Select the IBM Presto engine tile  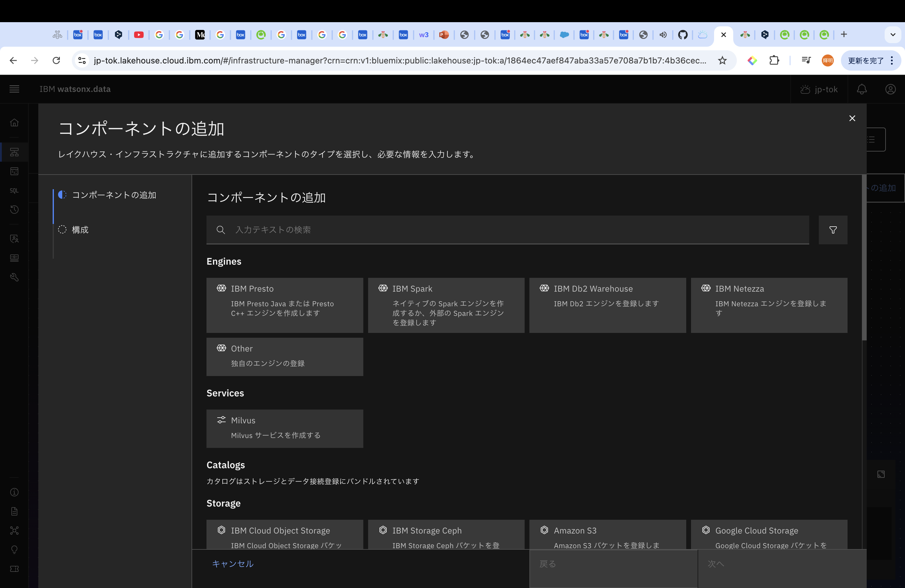click(x=284, y=305)
